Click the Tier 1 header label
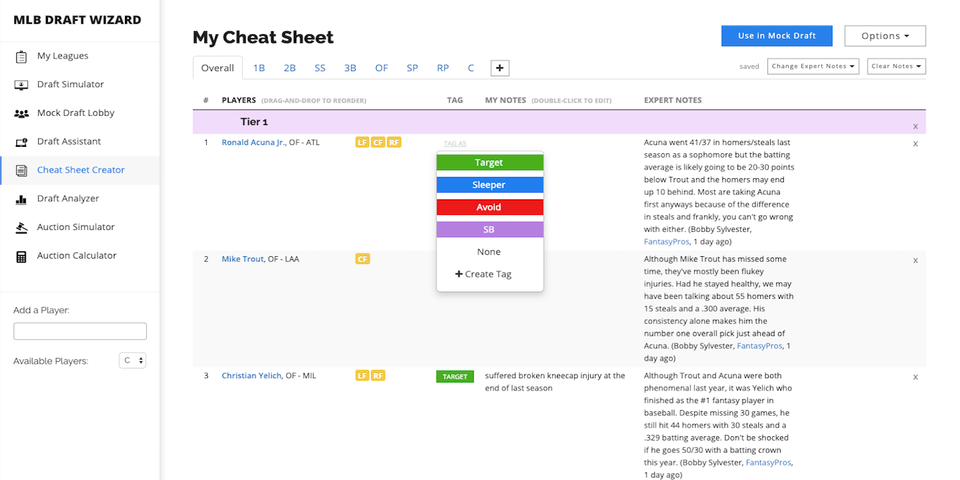The width and height of the screenshot is (960, 480). click(254, 122)
